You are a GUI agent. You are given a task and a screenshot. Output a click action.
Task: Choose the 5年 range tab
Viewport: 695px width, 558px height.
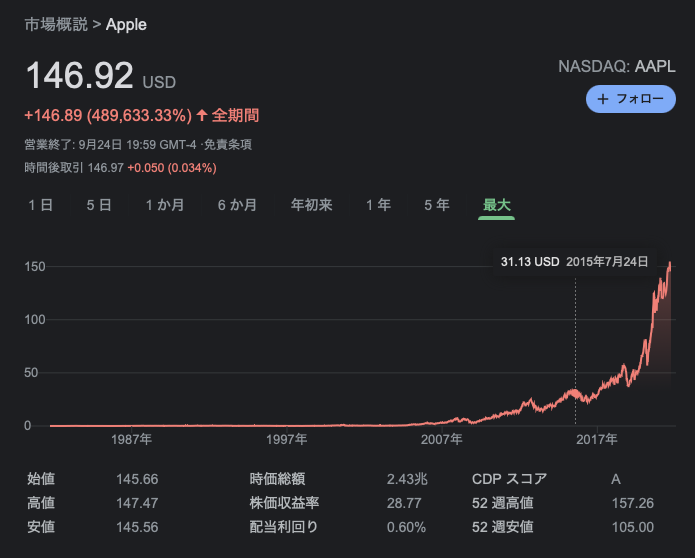coord(437,205)
